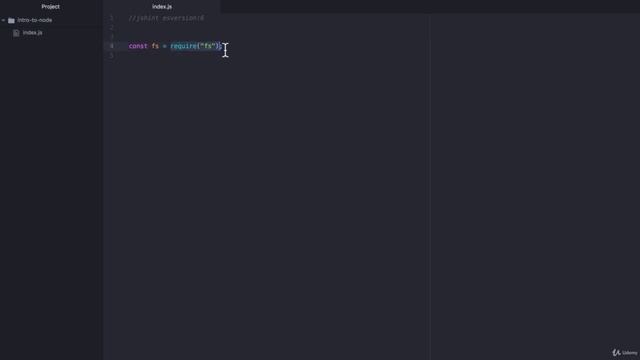The image size is (640, 360).
Task: Click line number 5 in the gutter
Action: [x=112, y=56]
